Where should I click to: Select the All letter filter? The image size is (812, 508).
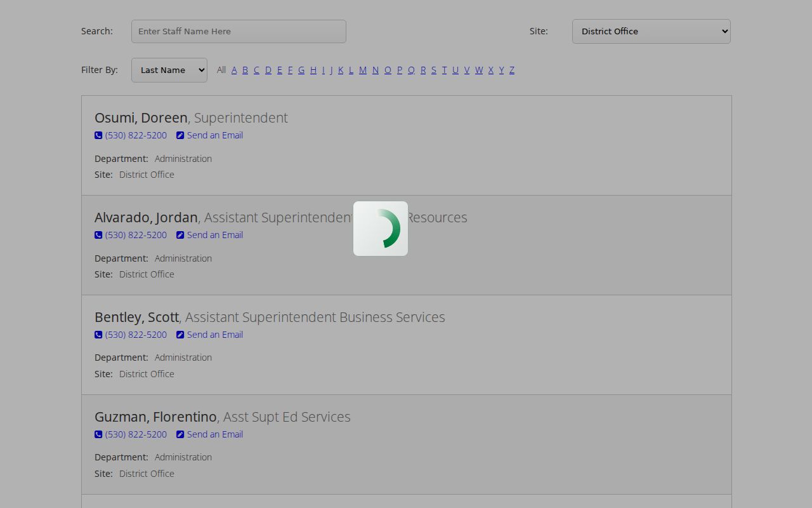pos(221,70)
